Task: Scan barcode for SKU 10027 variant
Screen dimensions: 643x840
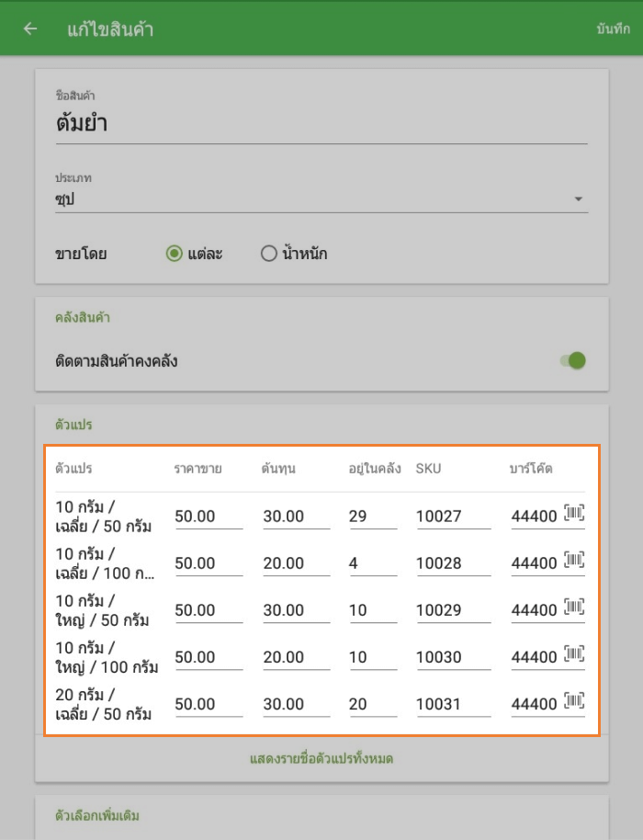Action: (x=574, y=514)
